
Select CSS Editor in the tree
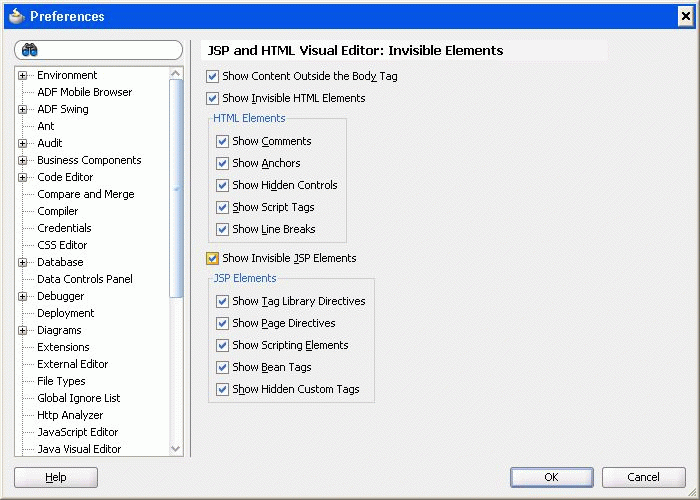pos(62,245)
